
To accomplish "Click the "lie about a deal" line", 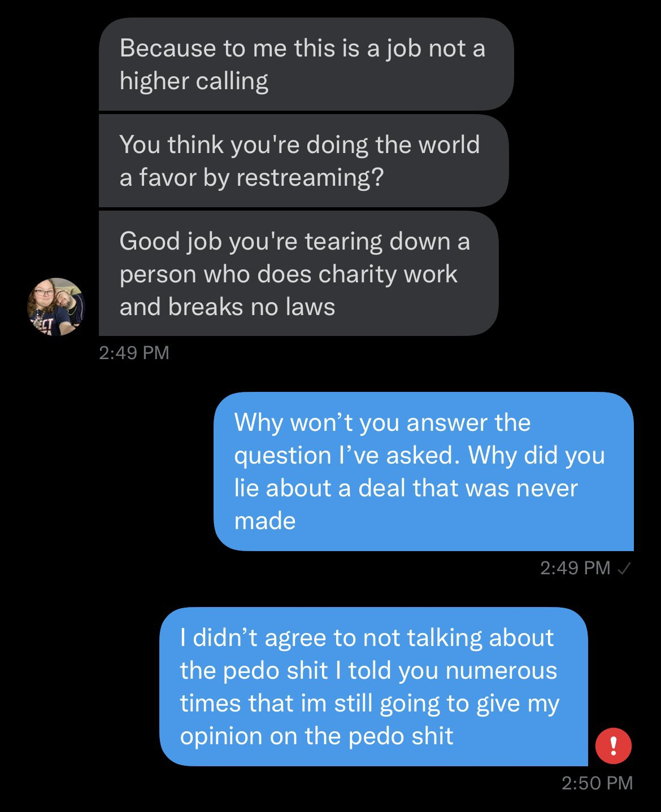I will click(x=406, y=488).
